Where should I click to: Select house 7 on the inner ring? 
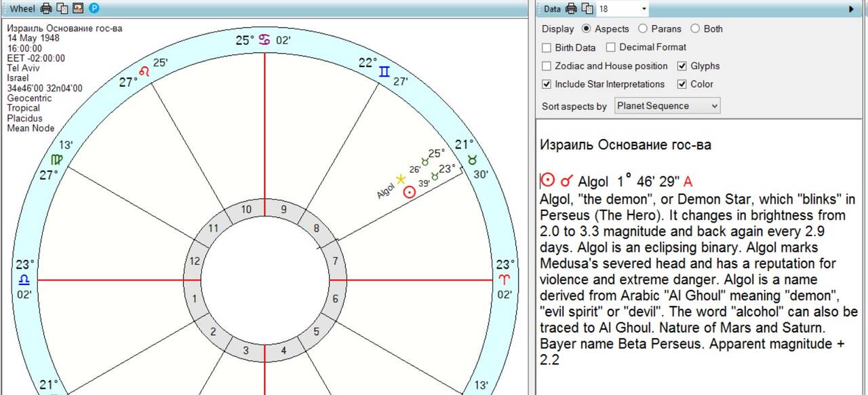[x=335, y=261]
